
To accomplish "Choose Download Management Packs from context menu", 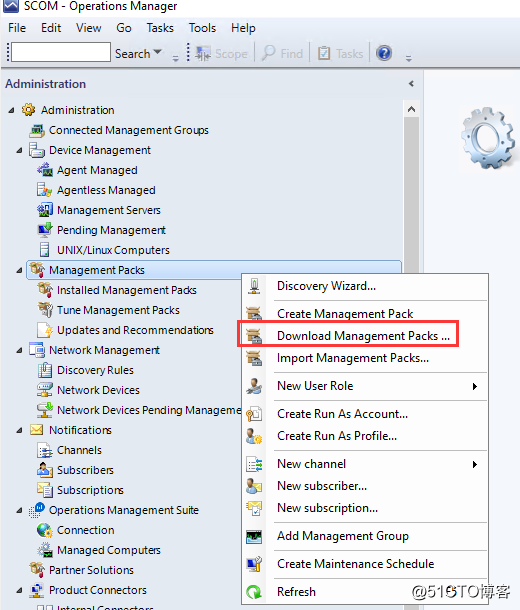I will tap(363, 336).
